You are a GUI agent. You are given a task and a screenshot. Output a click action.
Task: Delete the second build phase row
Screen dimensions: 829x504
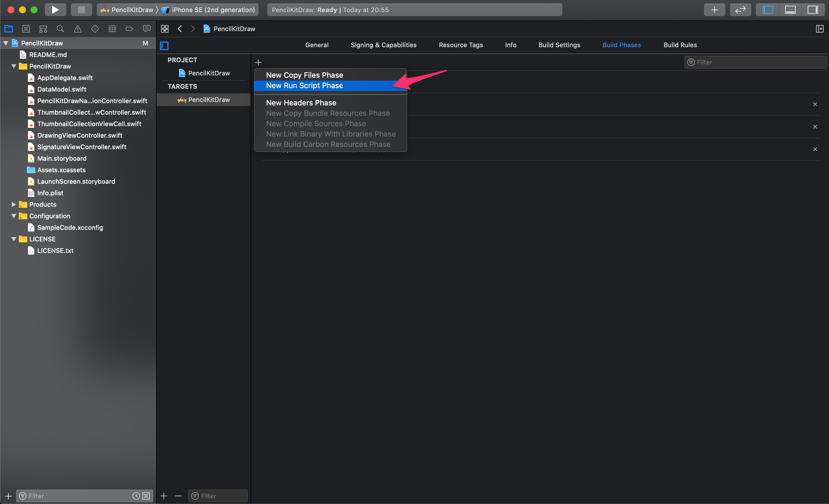815,127
